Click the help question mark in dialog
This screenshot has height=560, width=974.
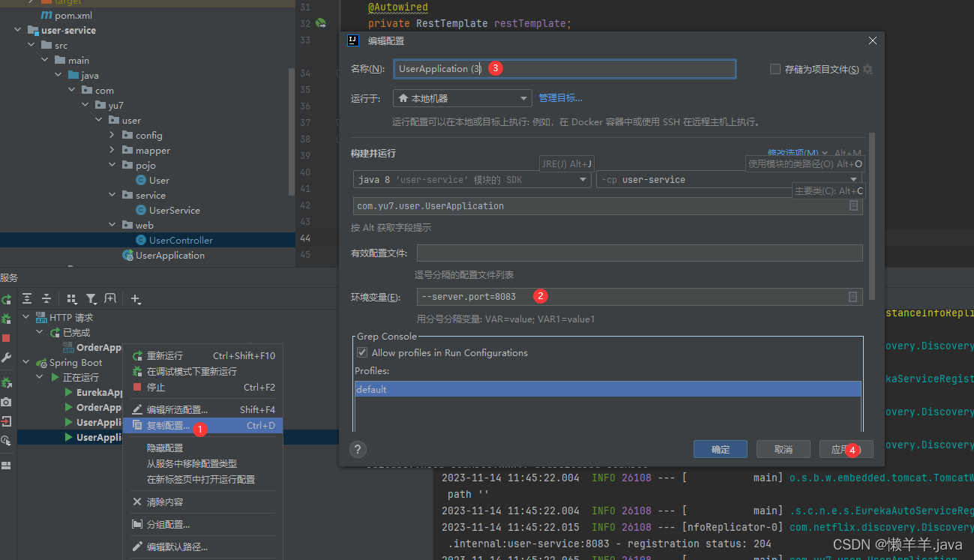(x=358, y=449)
